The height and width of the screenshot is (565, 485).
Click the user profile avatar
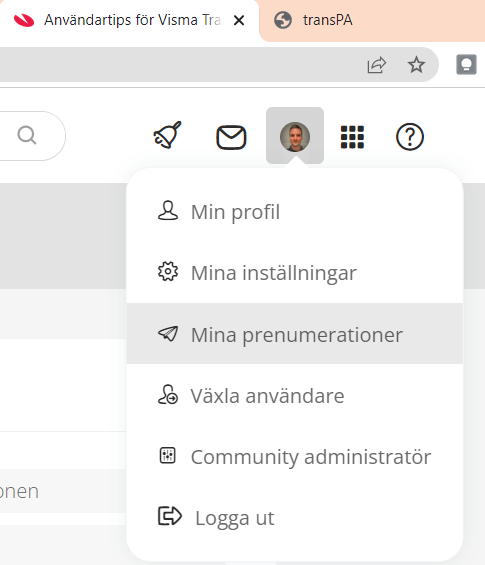click(x=295, y=136)
